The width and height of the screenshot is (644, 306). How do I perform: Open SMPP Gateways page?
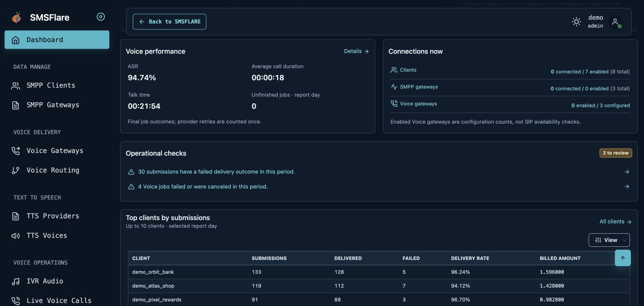[x=57, y=105]
